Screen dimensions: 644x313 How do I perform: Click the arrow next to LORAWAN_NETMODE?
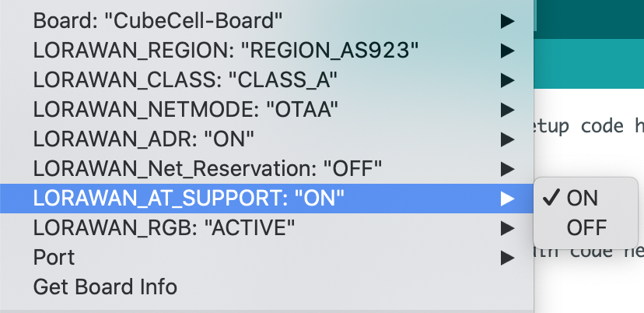coord(508,110)
